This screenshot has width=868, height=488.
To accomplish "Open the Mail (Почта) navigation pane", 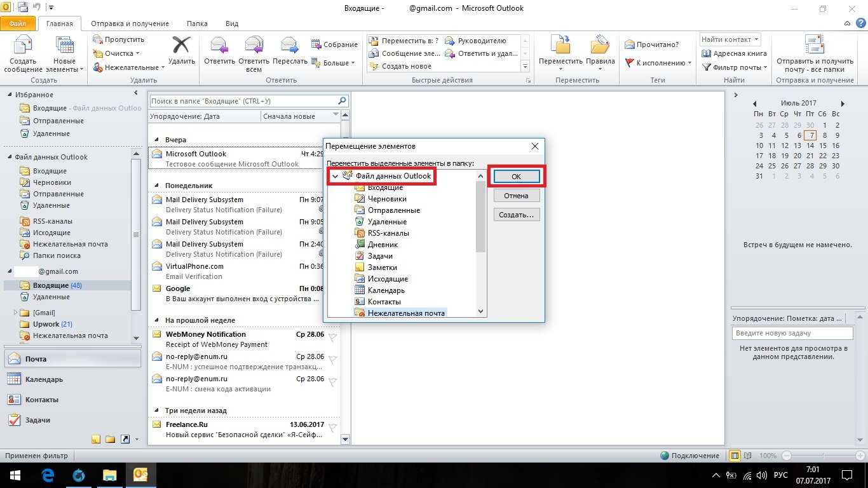I will point(72,359).
